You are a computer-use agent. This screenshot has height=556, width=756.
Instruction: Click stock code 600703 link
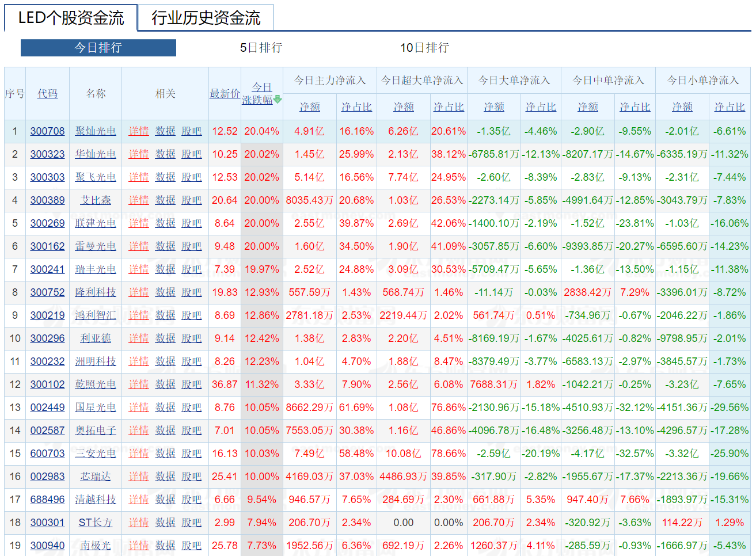tap(47, 453)
